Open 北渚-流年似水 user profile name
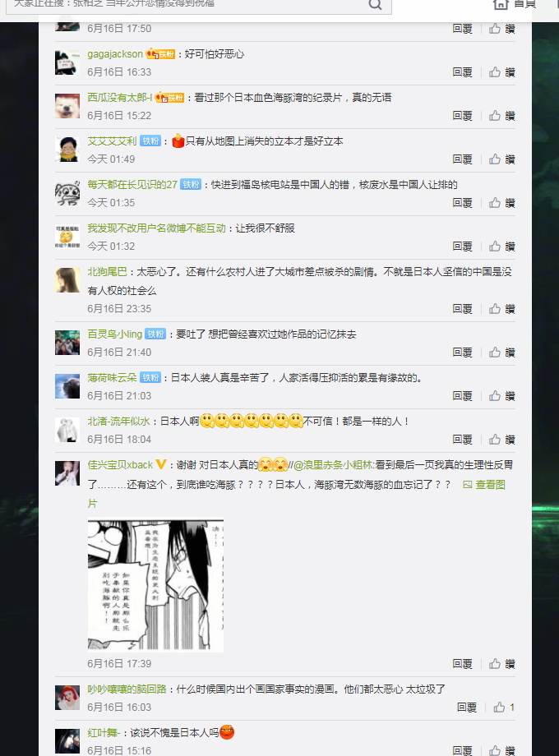 click(x=118, y=422)
